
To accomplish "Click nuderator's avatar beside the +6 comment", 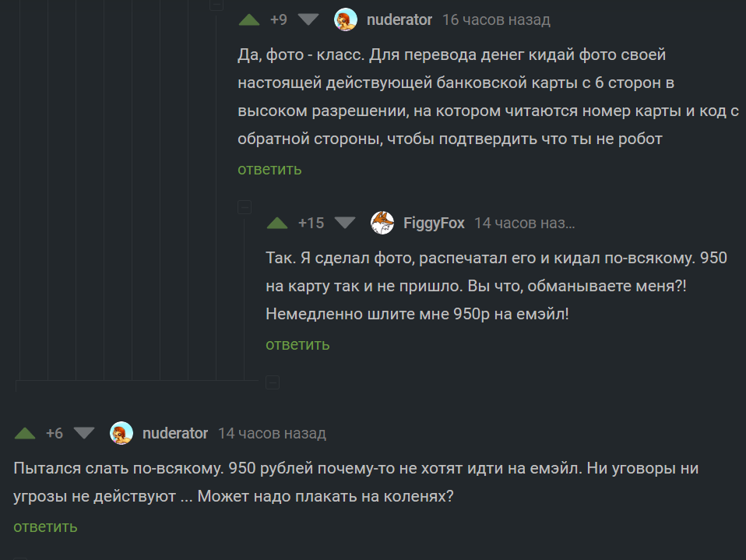I will 121,433.
